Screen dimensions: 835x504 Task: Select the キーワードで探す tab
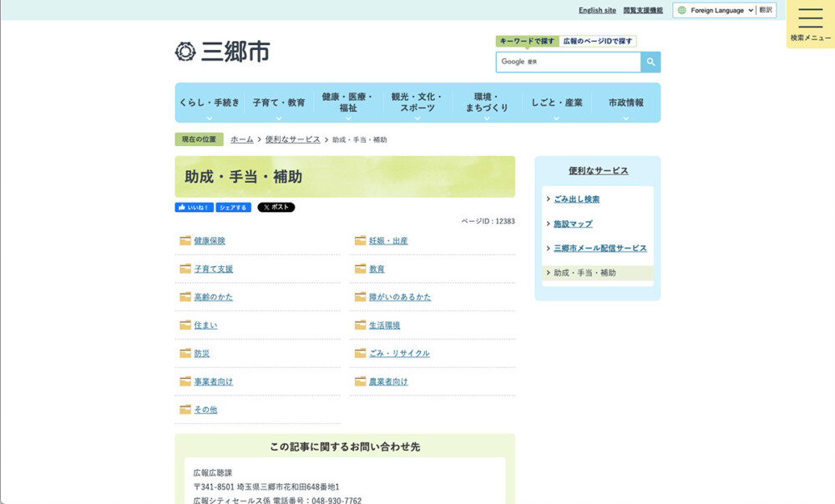pos(527,41)
